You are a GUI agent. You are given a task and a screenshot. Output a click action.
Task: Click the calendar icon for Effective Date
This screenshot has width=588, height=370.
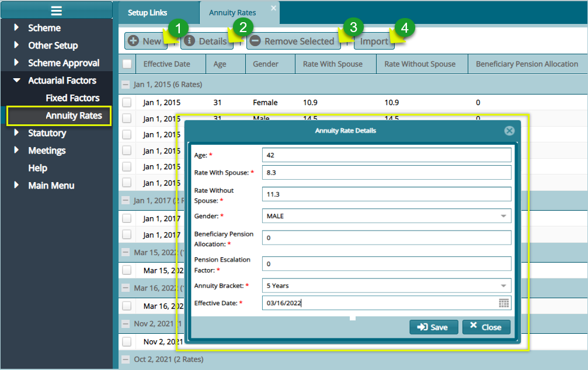coord(504,303)
